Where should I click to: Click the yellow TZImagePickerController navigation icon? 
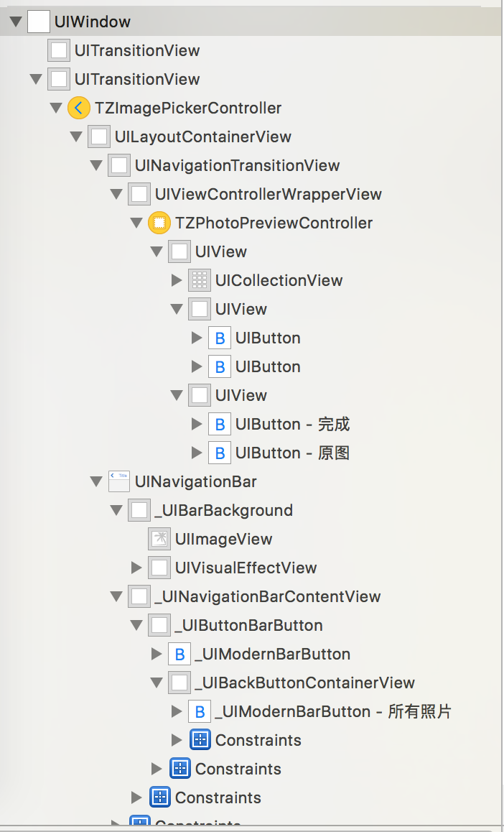pos(78,108)
